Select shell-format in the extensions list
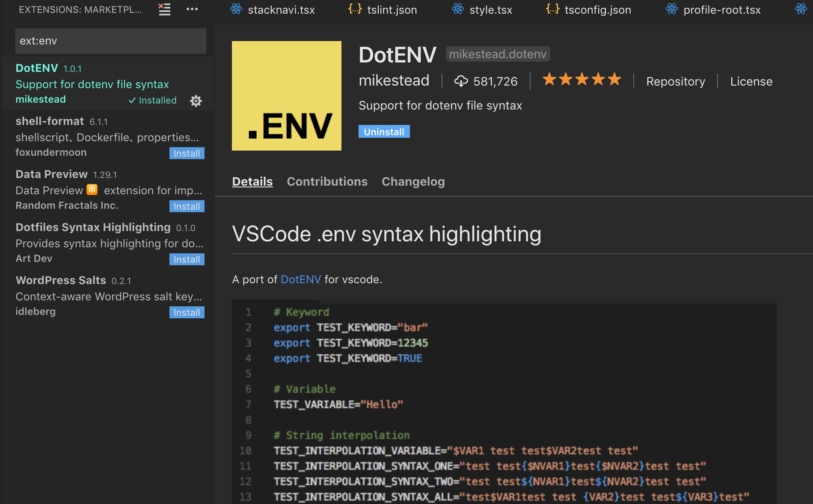 [108, 136]
